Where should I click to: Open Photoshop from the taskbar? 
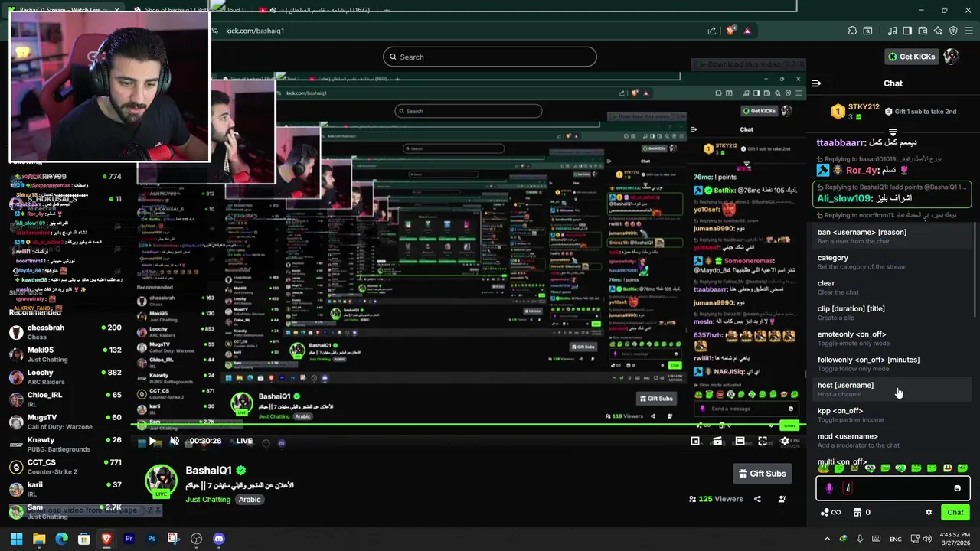152,539
